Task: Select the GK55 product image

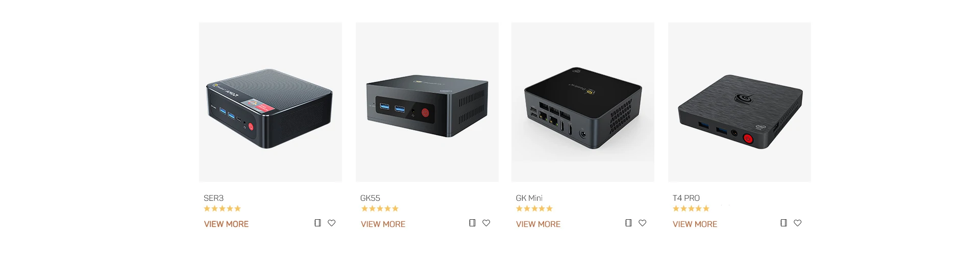Action: 427,102
